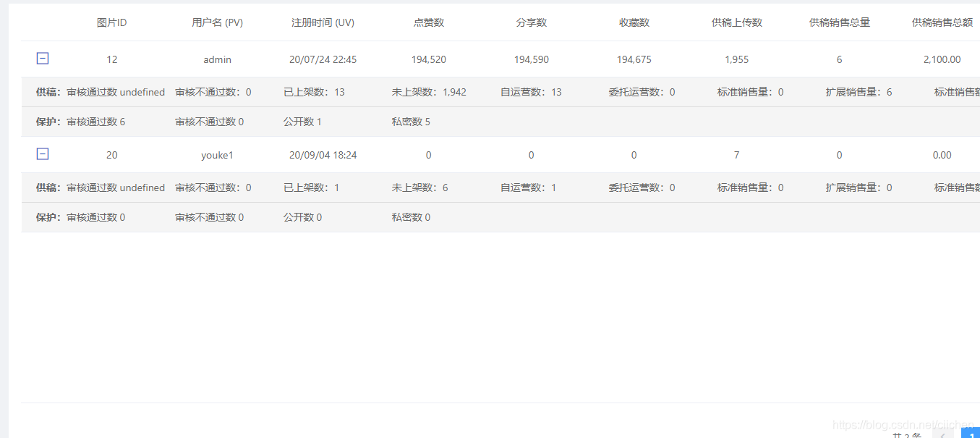Viewport: 980px width, 438px height.
Task: Click 未上架数: 6 in youke1 details
Action: click(x=420, y=188)
